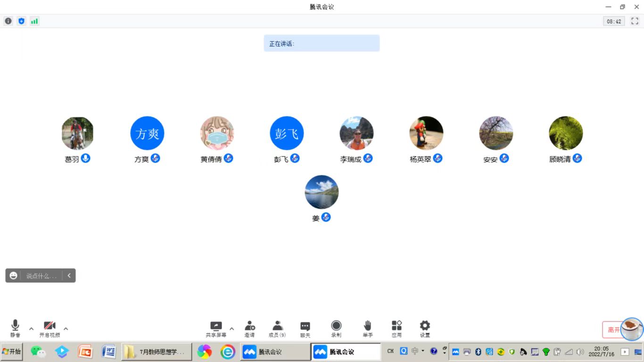Collapse the chat bar with arrow
The image size is (644, 362).
coord(69,276)
